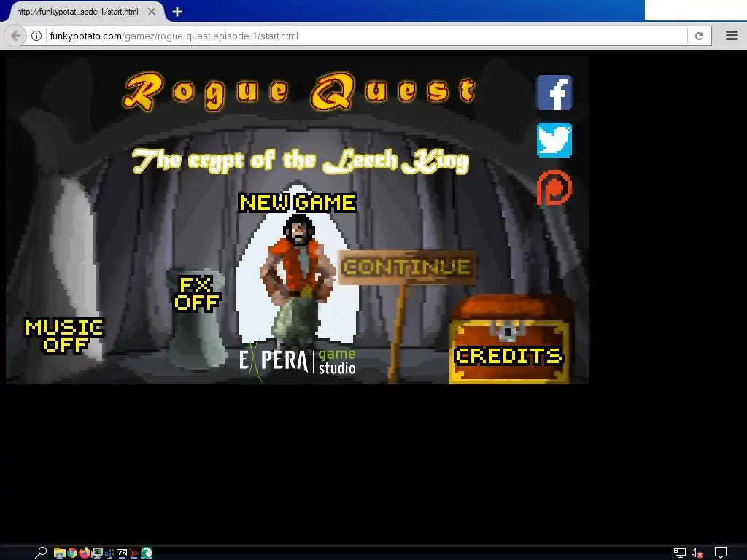Open the notification action center icon

coord(721,553)
